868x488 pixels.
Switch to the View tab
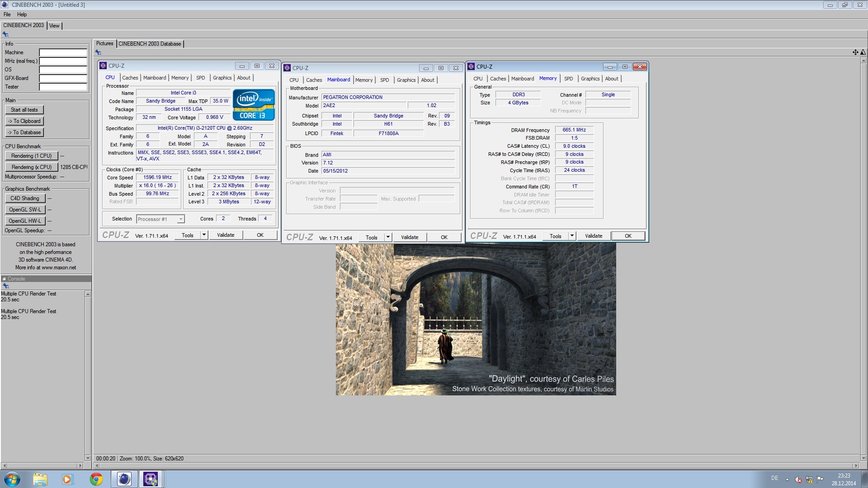pyautogui.click(x=54, y=26)
